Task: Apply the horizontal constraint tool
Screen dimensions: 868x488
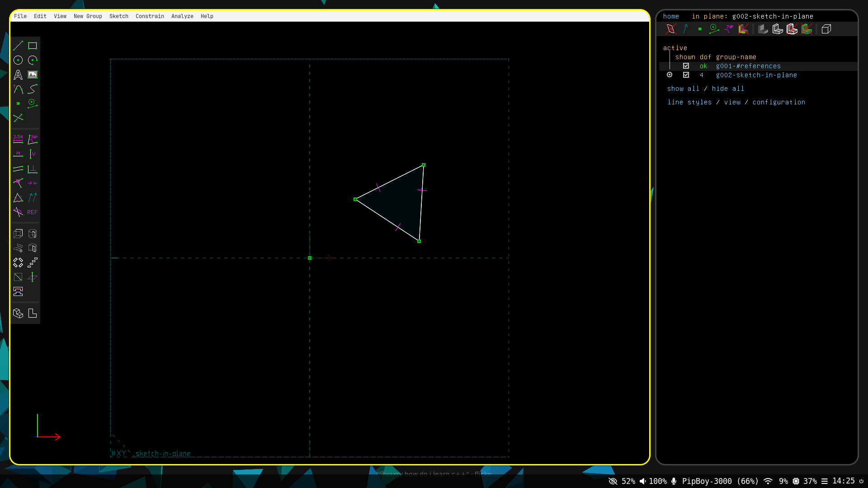Action: (18, 154)
